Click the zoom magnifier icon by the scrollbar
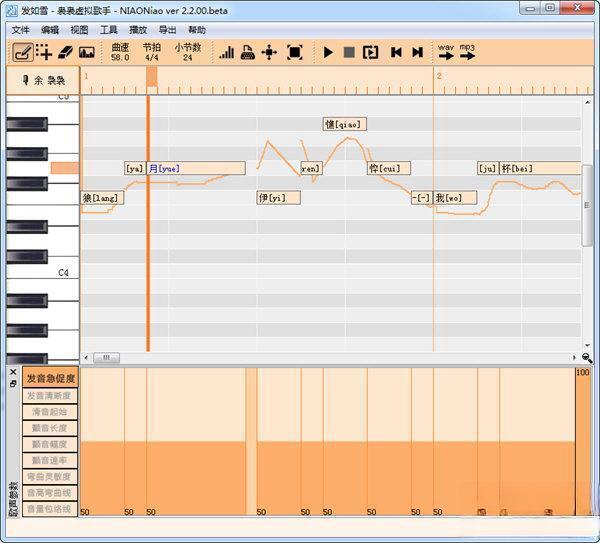Screen dimensions: 600x543 [x=587, y=358]
